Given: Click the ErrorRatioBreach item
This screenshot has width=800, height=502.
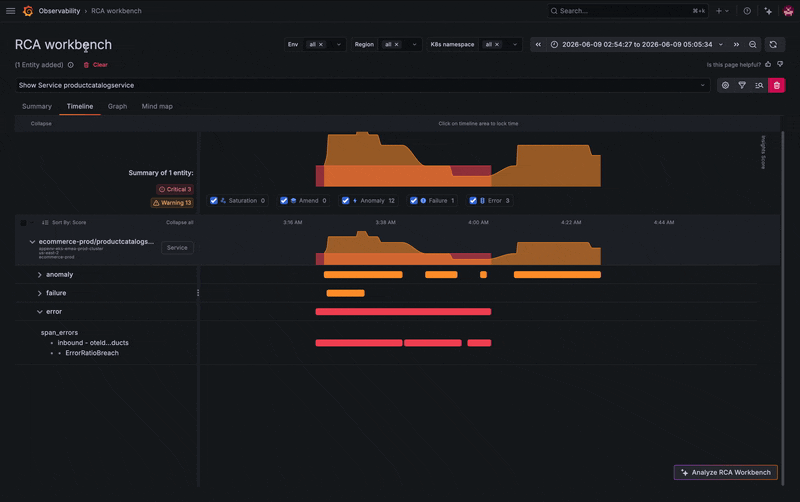Looking at the screenshot, I should click(x=92, y=353).
